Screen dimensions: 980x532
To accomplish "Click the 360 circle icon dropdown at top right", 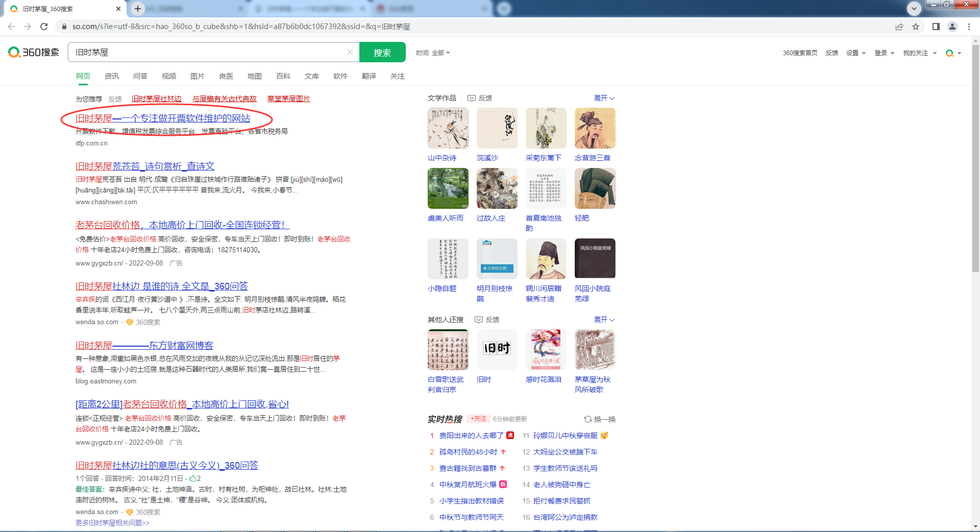I will click(953, 53).
